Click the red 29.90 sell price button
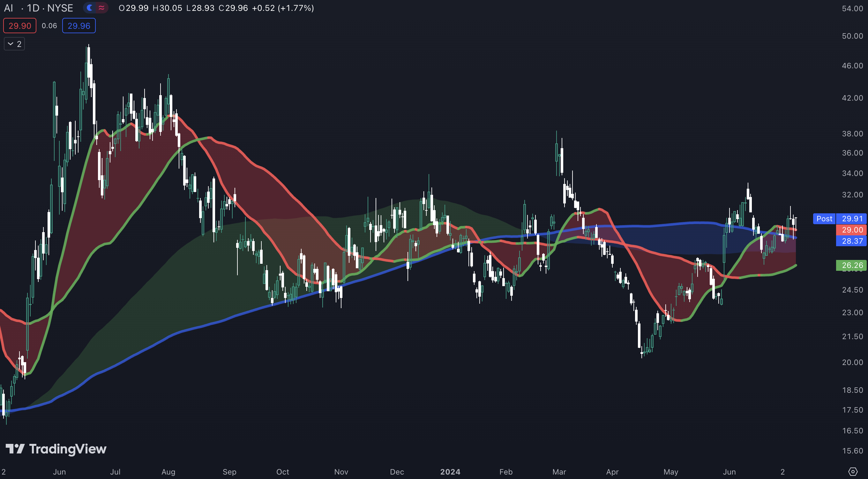868x479 pixels. coord(20,26)
